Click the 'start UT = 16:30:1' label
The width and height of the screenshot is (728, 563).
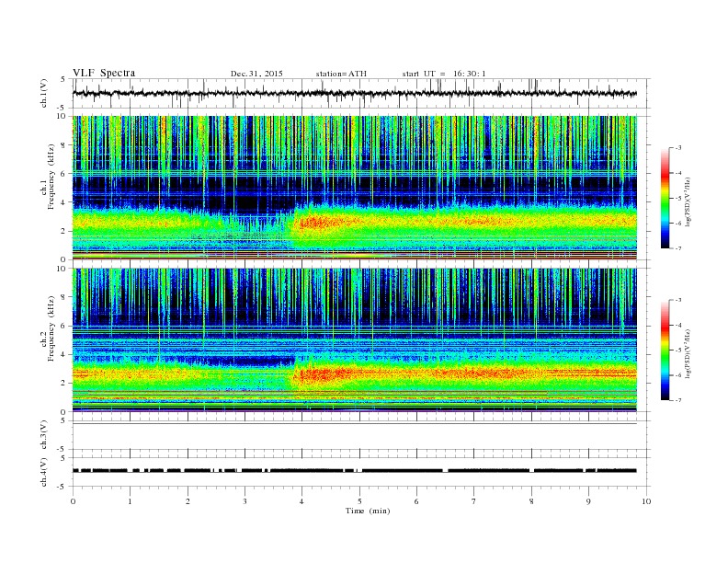tap(444, 74)
